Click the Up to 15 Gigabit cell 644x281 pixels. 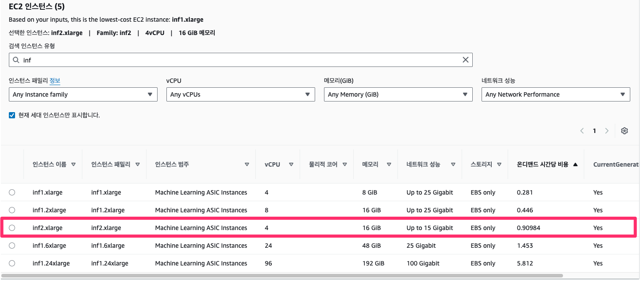(x=430, y=228)
